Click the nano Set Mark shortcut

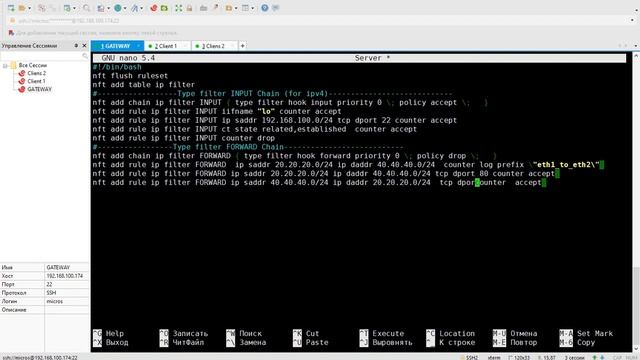point(586,333)
